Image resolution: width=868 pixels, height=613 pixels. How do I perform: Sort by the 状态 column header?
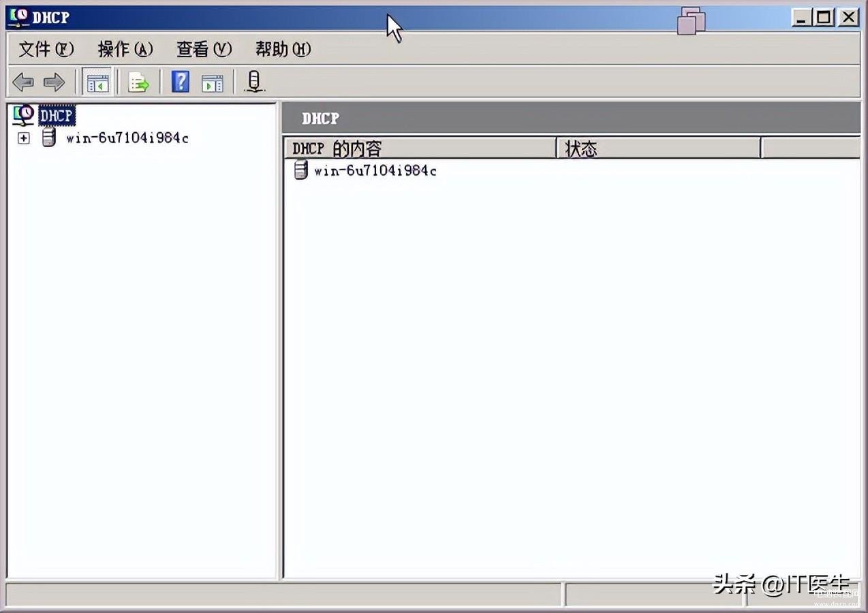658,148
